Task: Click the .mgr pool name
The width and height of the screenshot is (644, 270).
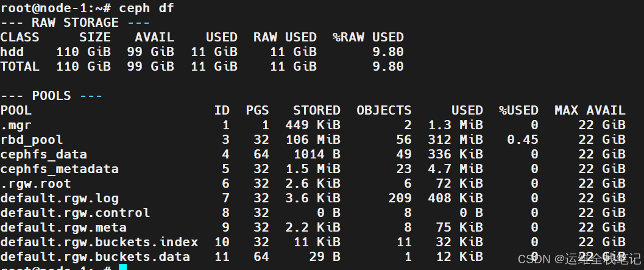Action: coord(16,126)
